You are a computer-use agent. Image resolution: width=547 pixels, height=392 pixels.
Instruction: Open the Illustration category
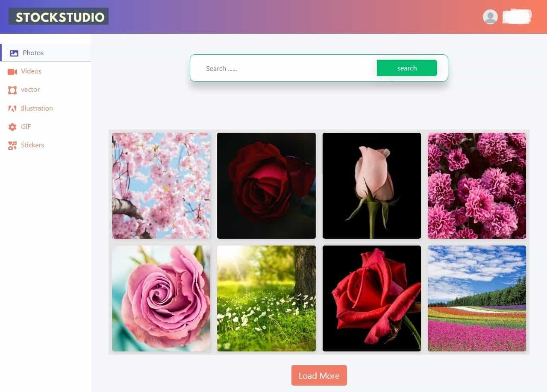click(37, 108)
